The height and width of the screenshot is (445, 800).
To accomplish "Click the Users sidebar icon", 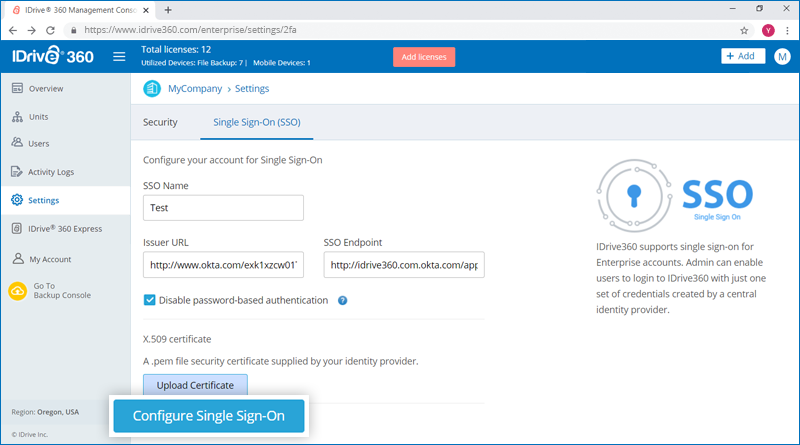I will [x=17, y=142].
